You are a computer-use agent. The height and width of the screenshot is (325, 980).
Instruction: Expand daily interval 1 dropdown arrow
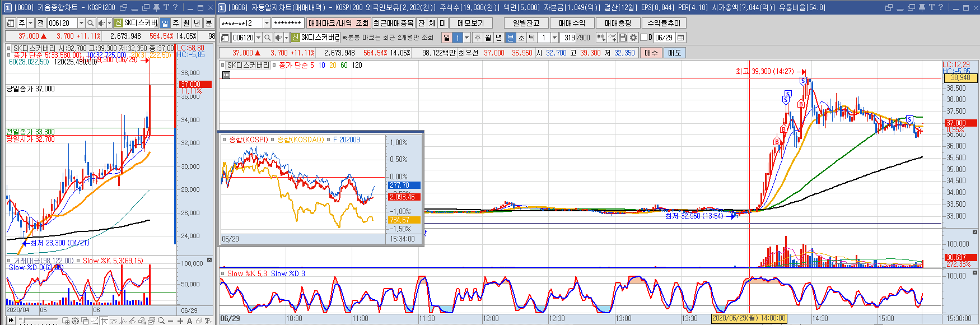[x=467, y=38]
